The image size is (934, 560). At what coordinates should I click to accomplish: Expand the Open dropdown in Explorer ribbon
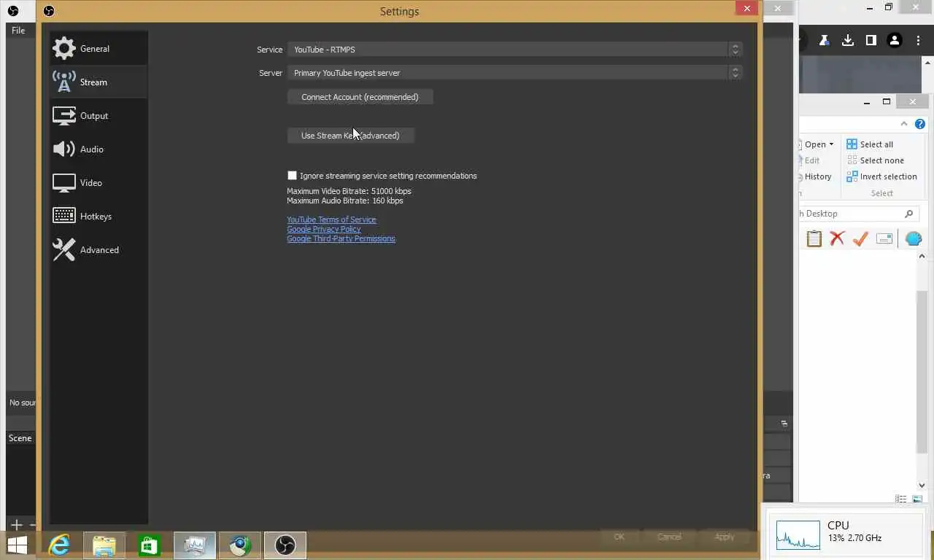coord(819,144)
